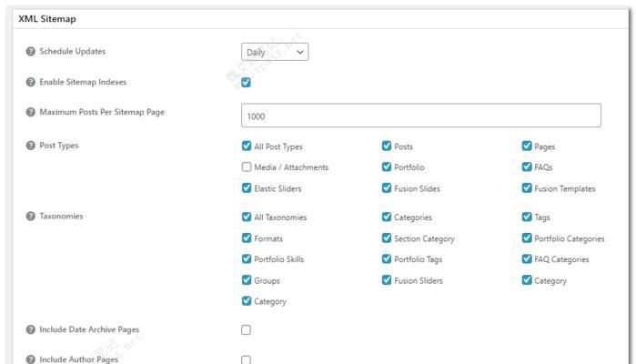The height and width of the screenshot is (364, 636).
Task: Toggle the FAQ Categories taxonomy checkbox
Action: pos(527,259)
